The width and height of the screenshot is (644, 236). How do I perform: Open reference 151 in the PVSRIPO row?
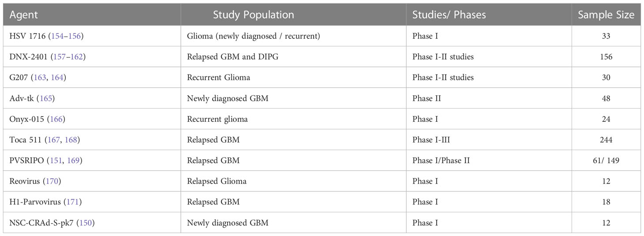[55, 161]
